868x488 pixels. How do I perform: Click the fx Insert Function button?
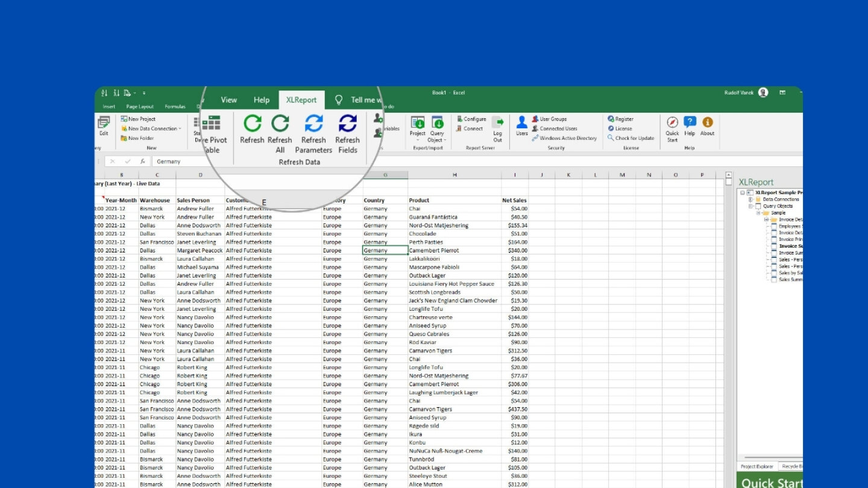[142, 161]
